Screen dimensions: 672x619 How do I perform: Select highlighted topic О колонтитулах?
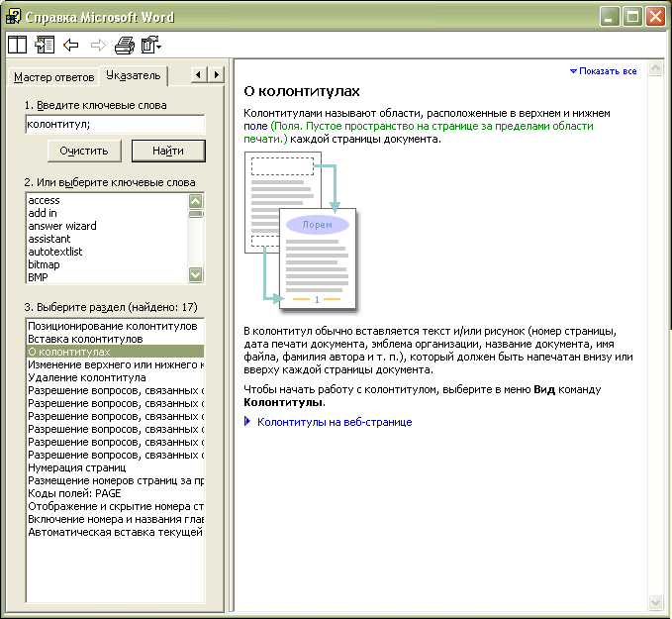(115, 352)
